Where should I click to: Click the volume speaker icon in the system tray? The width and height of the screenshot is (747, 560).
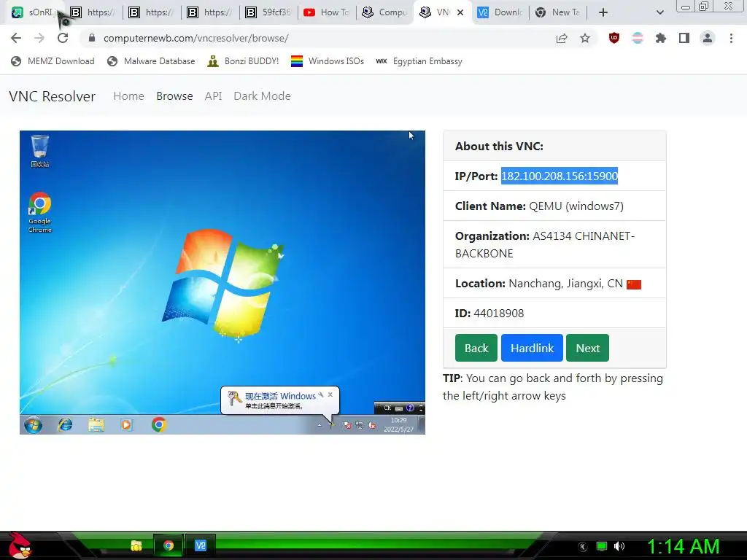click(619, 546)
